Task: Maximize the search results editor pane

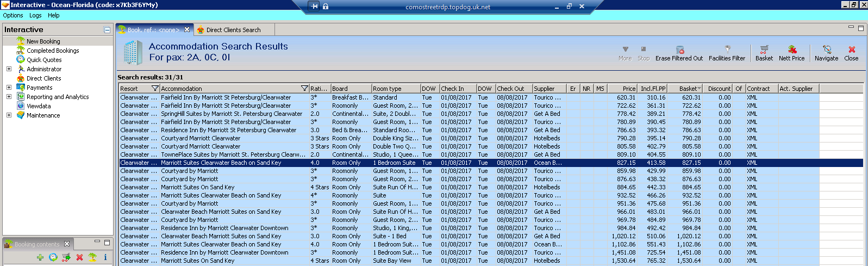Action: click(x=860, y=28)
